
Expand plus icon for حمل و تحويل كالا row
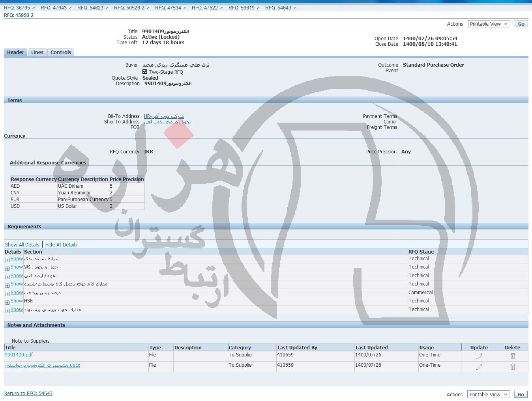[7, 269]
